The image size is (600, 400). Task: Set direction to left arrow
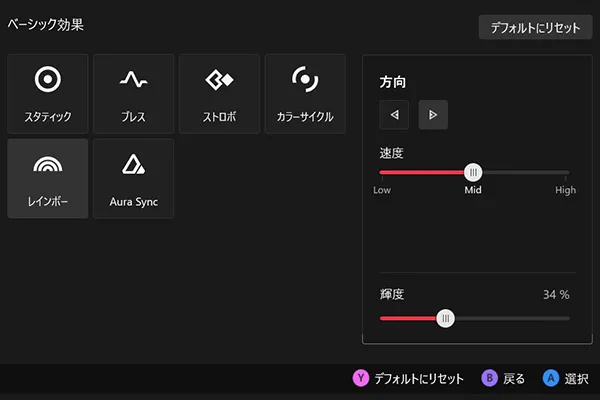click(x=394, y=115)
